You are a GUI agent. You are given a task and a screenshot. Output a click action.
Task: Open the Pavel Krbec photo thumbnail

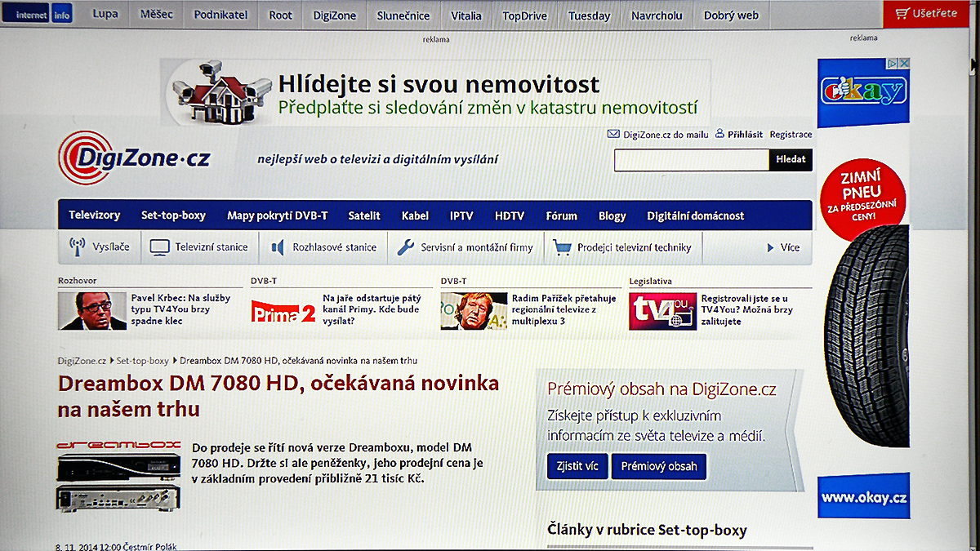pyautogui.click(x=92, y=311)
